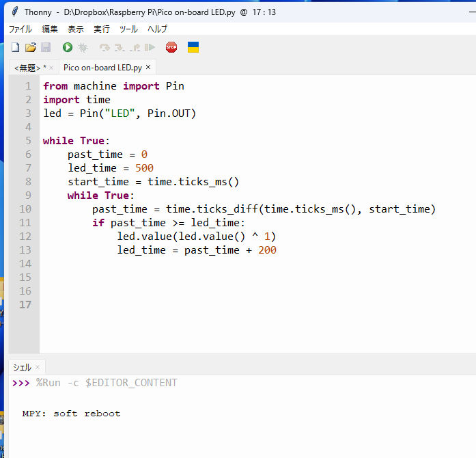Click the Step out debug icon

coord(135,47)
